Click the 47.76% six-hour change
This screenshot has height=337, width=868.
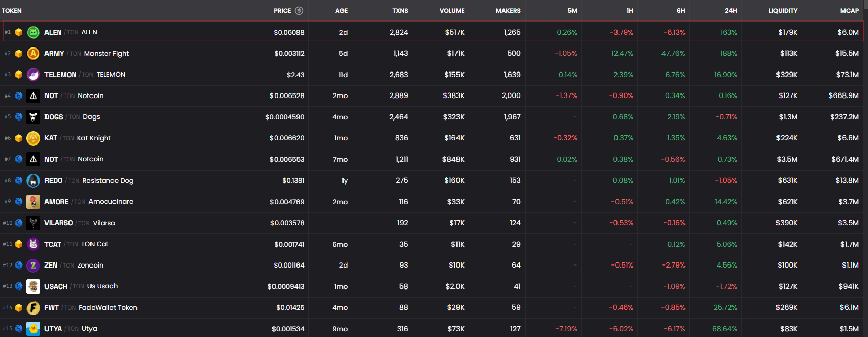(x=673, y=53)
